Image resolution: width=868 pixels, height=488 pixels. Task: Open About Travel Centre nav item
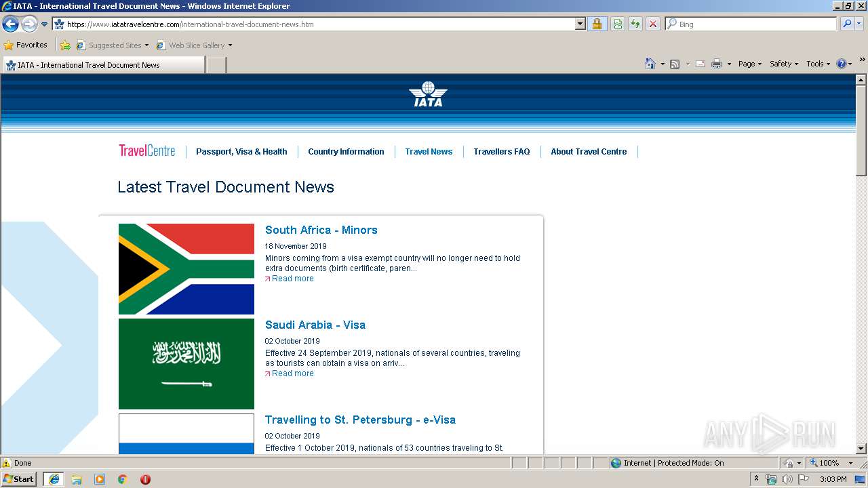point(589,152)
